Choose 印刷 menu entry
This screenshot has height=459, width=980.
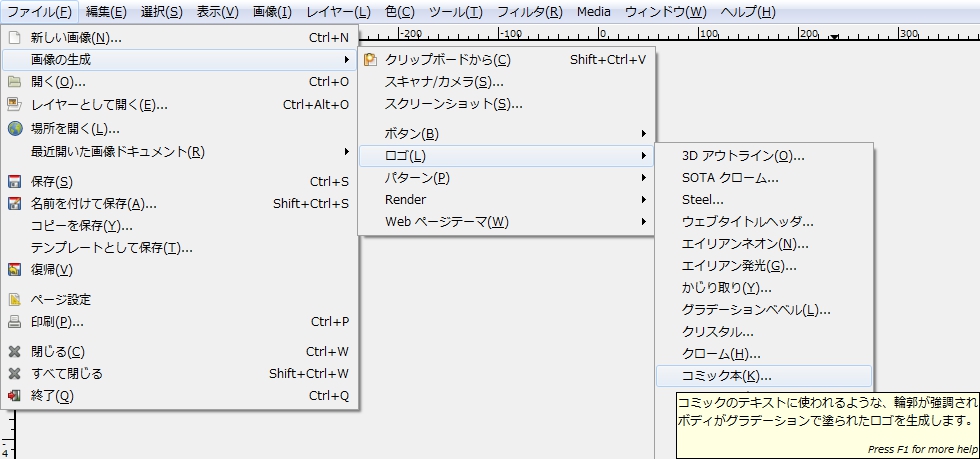180,322
